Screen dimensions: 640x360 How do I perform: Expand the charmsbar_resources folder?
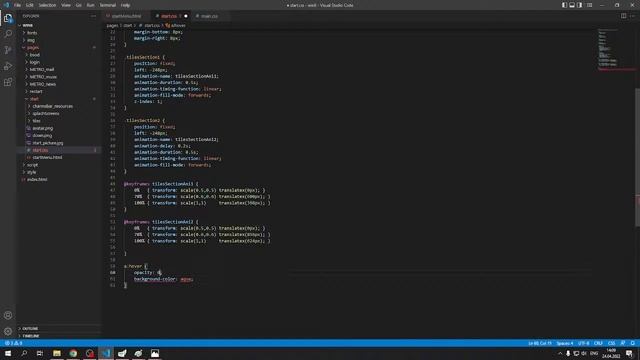click(52, 106)
